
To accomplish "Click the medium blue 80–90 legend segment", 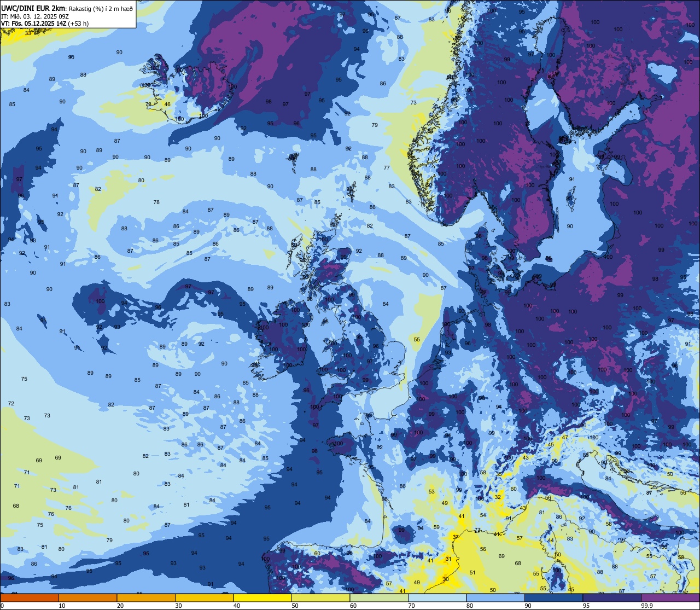I will [495, 597].
